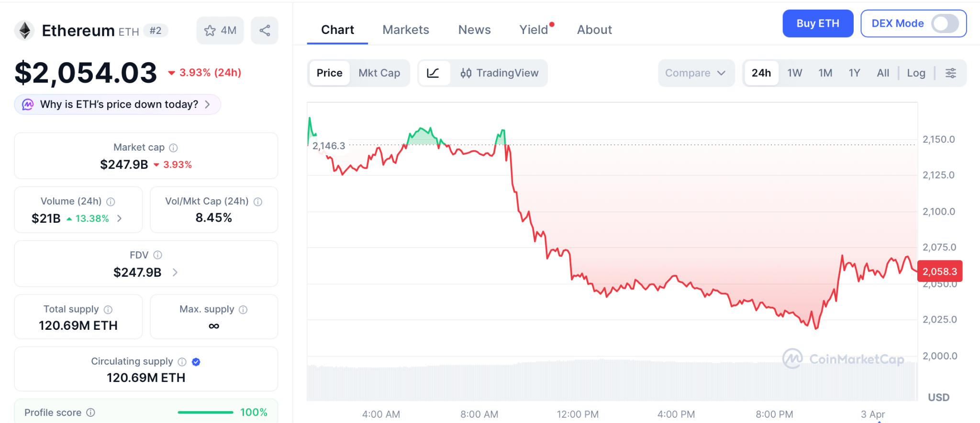Click the share icon button
This screenshot has height=423, width=980.
(x=265, y=31)
